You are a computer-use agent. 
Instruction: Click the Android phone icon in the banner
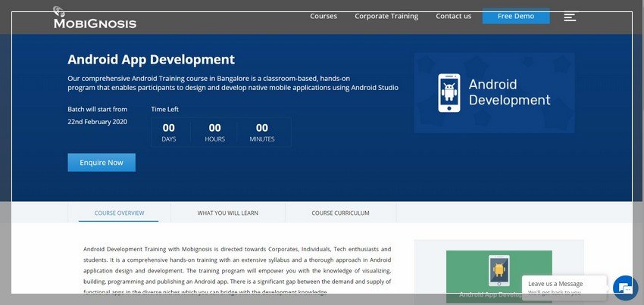[449, 93]
